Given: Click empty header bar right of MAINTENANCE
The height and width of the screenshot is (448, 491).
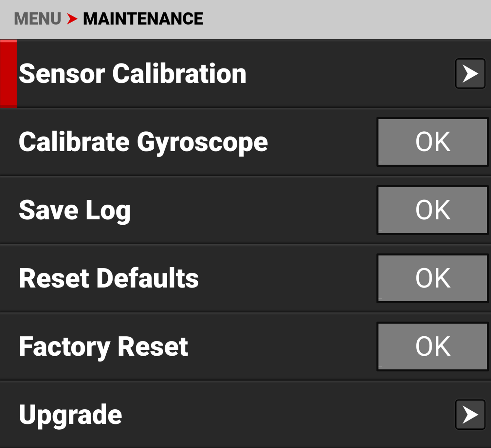Looking at the screenshot, I should [x=344, y=19].
